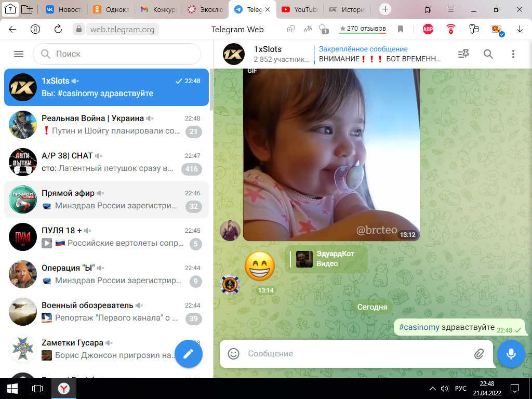The image size is (532, 399).
Task: Open the three-dot chat options menu
Action: point(513,54)
